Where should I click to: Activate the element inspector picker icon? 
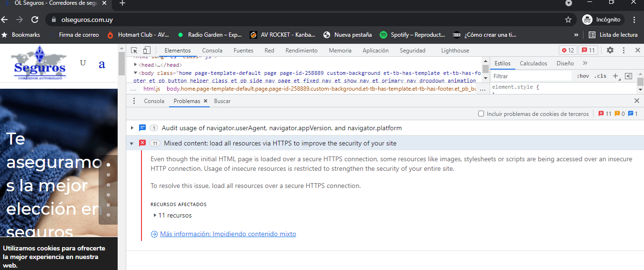pyautogui.click(x=134, y=50)
